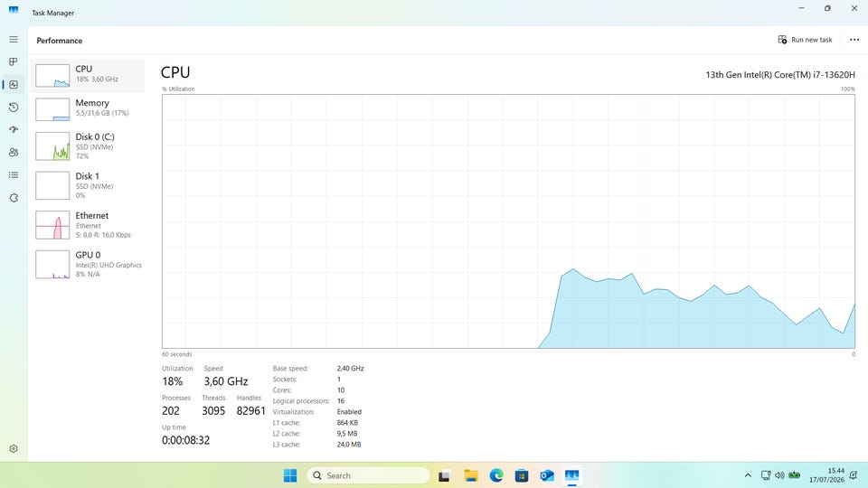Click the utilization value 18%
This screenshot has width=868, height=488.
point(172,381)
